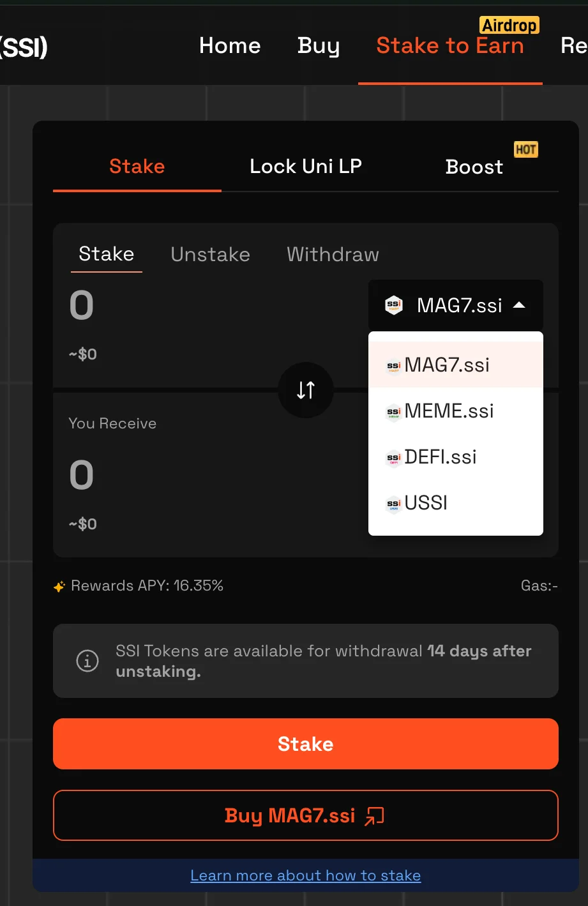Click the MEME.ssi token icon in list
588x906 pixels.
[x=394, y=412]
